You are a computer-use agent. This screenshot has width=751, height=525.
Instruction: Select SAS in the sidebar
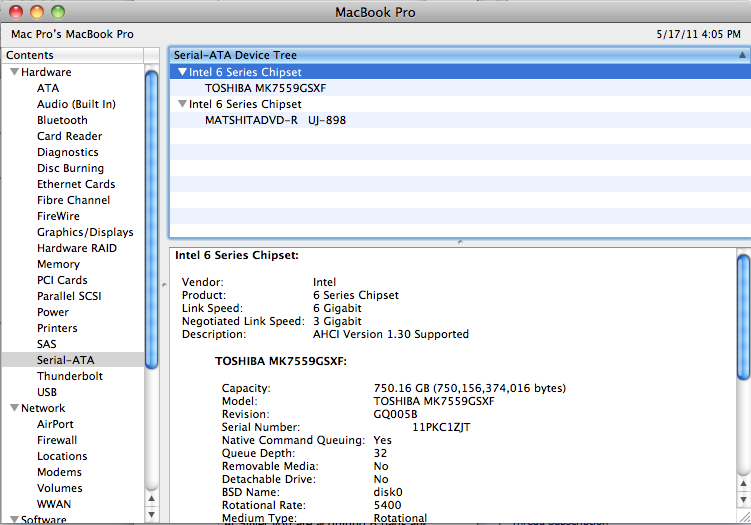coord(46,344)
